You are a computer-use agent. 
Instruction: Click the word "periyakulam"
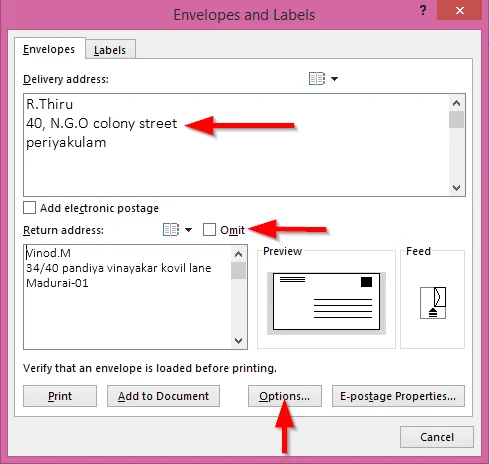(66, 143)
